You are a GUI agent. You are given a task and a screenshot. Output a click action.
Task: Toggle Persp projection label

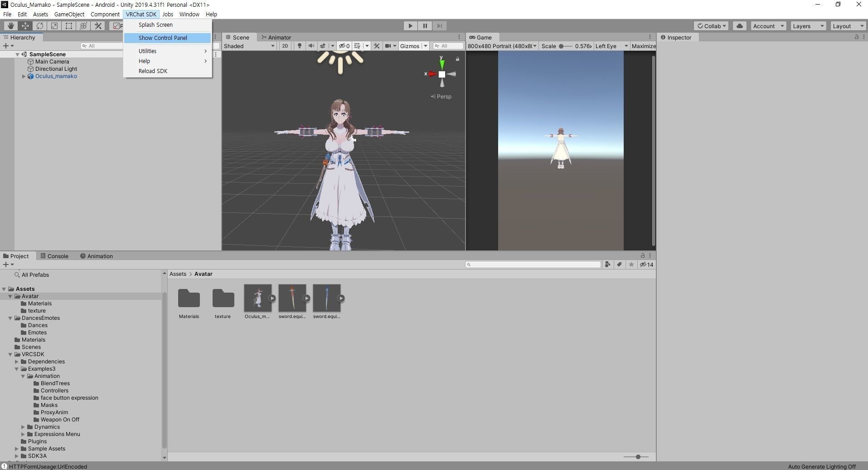441,96
